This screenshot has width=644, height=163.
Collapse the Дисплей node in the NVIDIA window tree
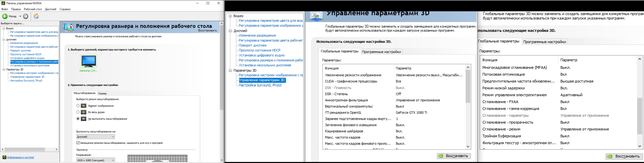[x=4, y=39]
